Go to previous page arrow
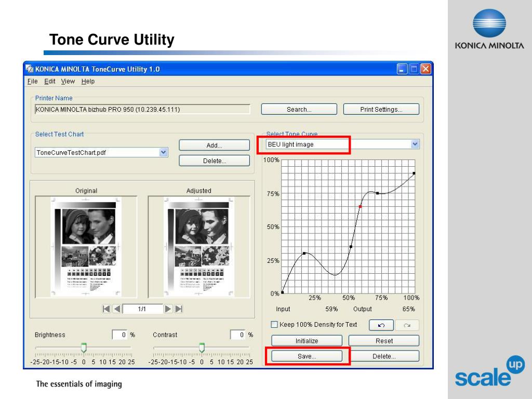The height and width of the screenshot is (399, 532). coord(117,309)
